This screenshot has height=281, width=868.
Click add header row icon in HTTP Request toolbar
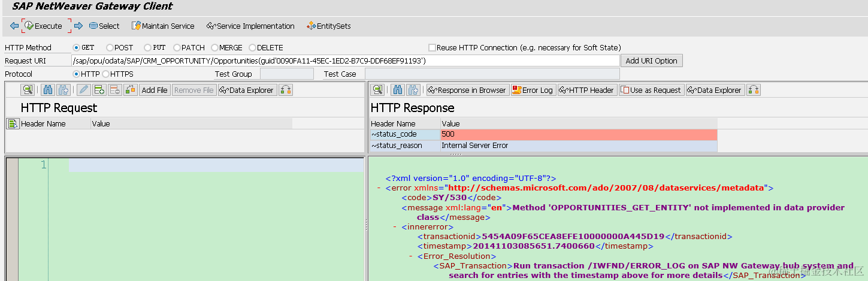[x=99, y=90]
